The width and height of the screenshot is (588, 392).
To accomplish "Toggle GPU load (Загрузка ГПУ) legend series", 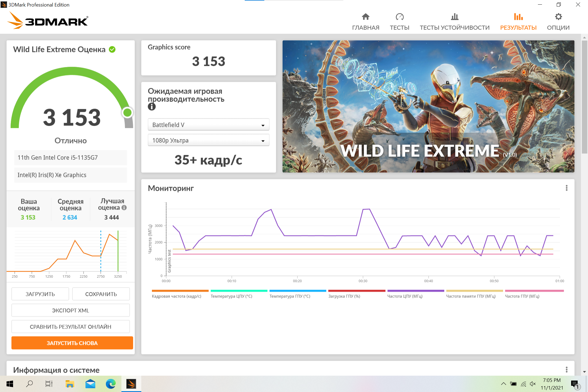I will coord(344,296).
